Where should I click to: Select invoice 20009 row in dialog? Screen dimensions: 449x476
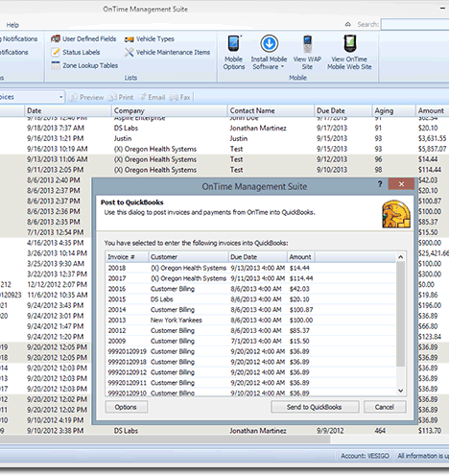(x=251, y=341)
